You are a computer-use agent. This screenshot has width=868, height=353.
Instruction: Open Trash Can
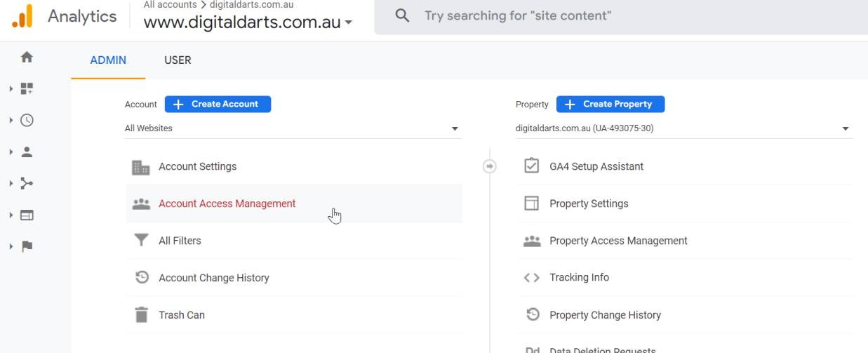tap(293, 315)
